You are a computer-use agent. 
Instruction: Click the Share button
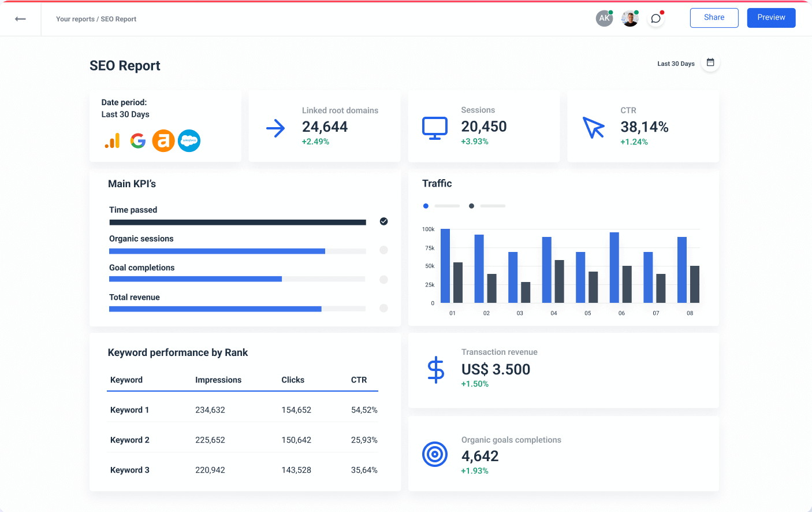click(x=714, y=17)
